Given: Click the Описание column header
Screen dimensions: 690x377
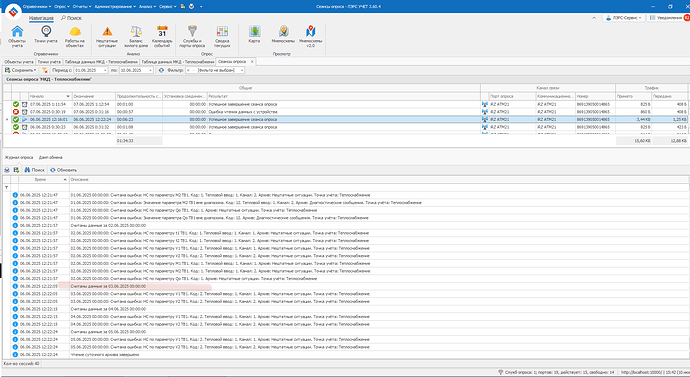Looking at the screenshot, I should (379, 179).
